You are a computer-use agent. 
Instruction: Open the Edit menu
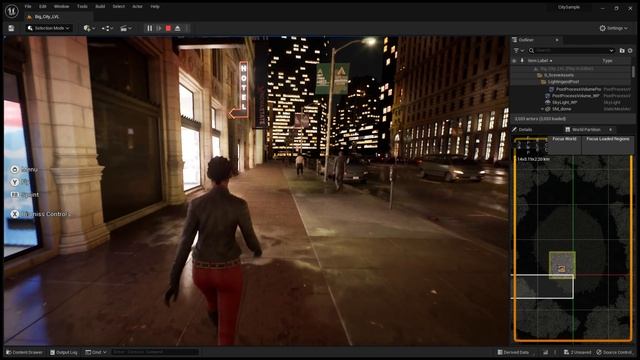(42, 7)
